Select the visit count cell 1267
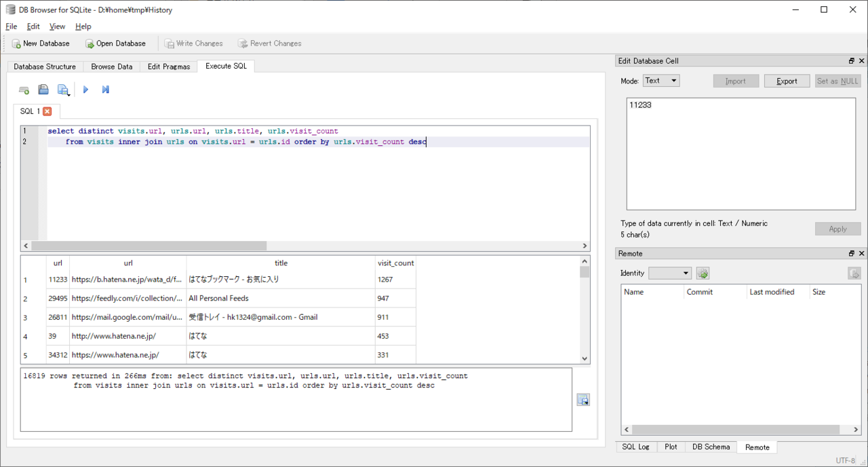This screenshot has width=868, height=467. click(x=395, y=280)
